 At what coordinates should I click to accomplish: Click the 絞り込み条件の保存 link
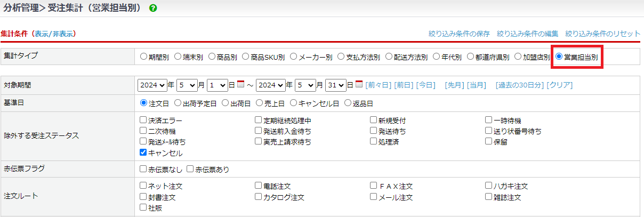coord(459,34)
